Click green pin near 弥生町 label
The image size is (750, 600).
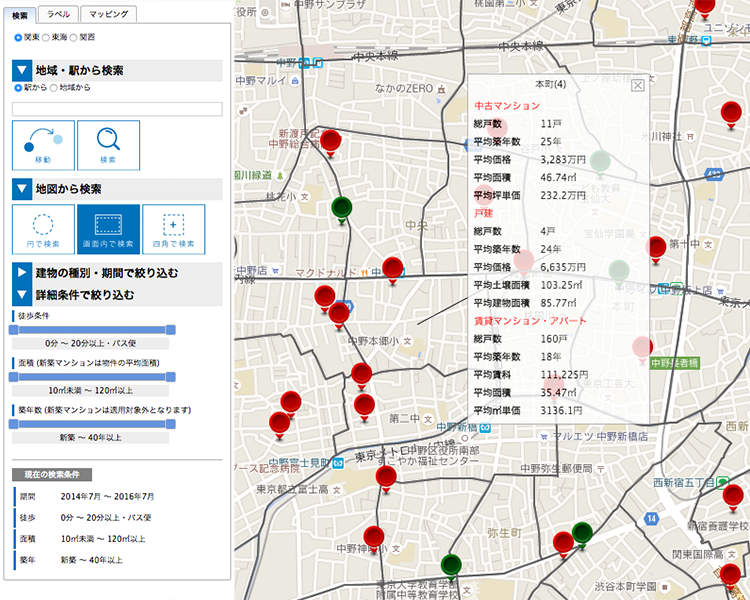(x=582, y=535)
